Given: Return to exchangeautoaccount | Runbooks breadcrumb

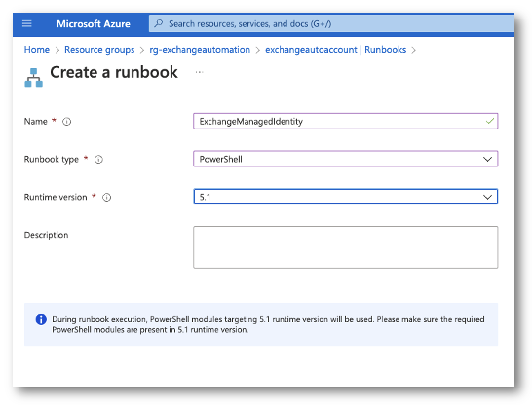Looking at the screenshot, I should pyautogui.click(x=335, y=50).
